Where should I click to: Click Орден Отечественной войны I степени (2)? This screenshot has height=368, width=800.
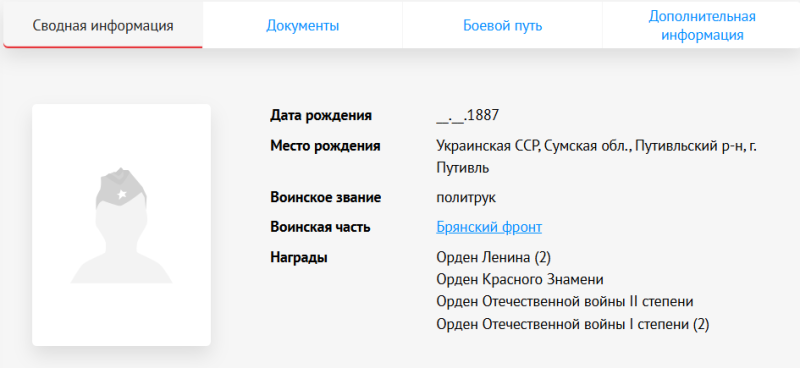tap(572, 324)
